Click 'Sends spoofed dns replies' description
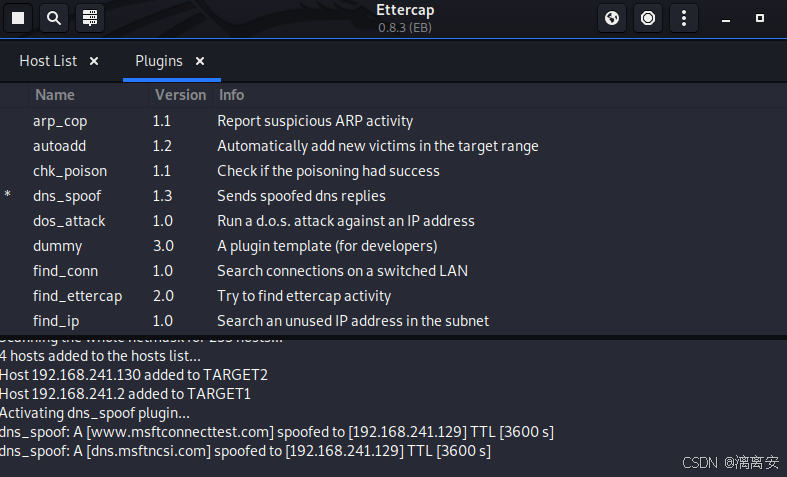The width and height of the screenshot is (787, 477). (x=301, y=196)
